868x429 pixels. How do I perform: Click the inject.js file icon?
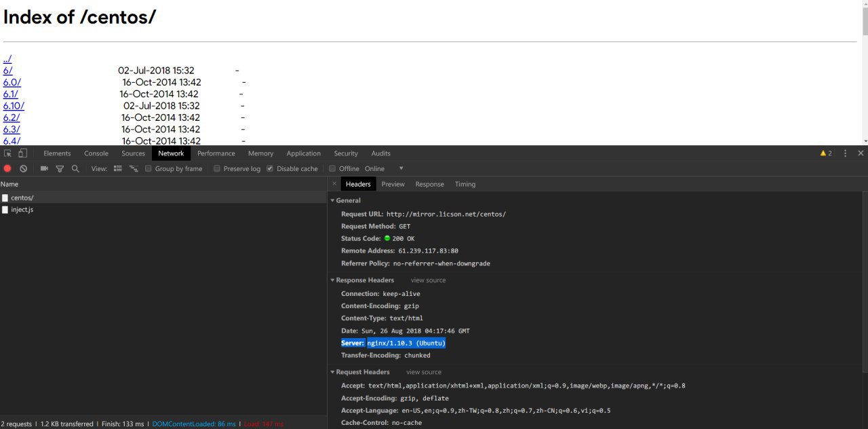[x=5, y=210]
